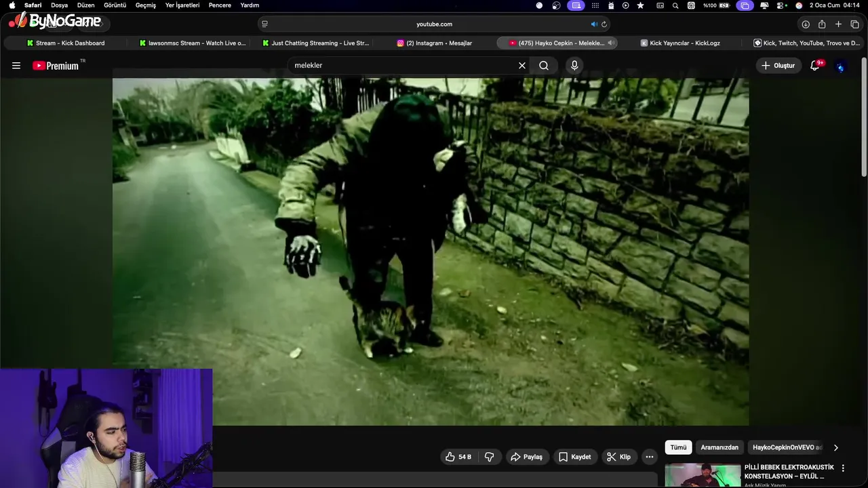This screenshot has width=868, height=488.
Task: Select the Tümü filter chip
Action: tap(678, 447)
